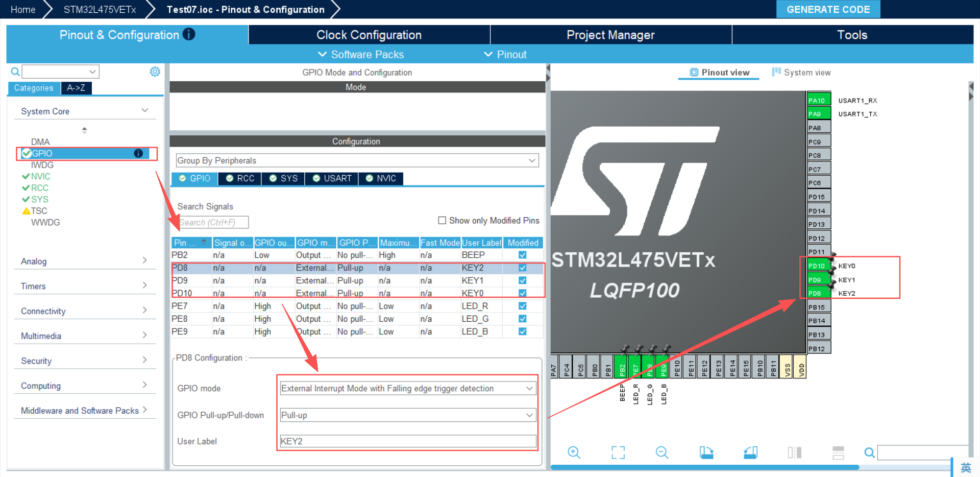
Task: Click the PD10 pin on the chip
Action: (x=819, y=266)
